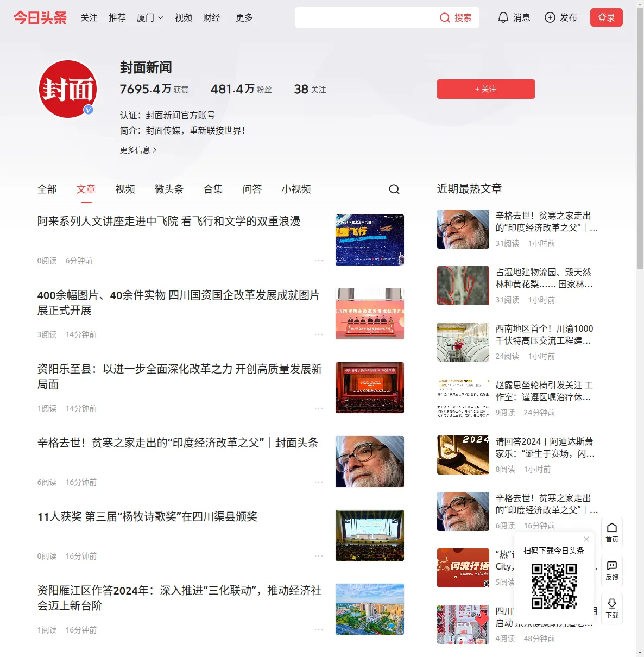This screenshot has width=644, height=657.
Task: Open the 关注 navigation item
Action: [x=89, y=18]
